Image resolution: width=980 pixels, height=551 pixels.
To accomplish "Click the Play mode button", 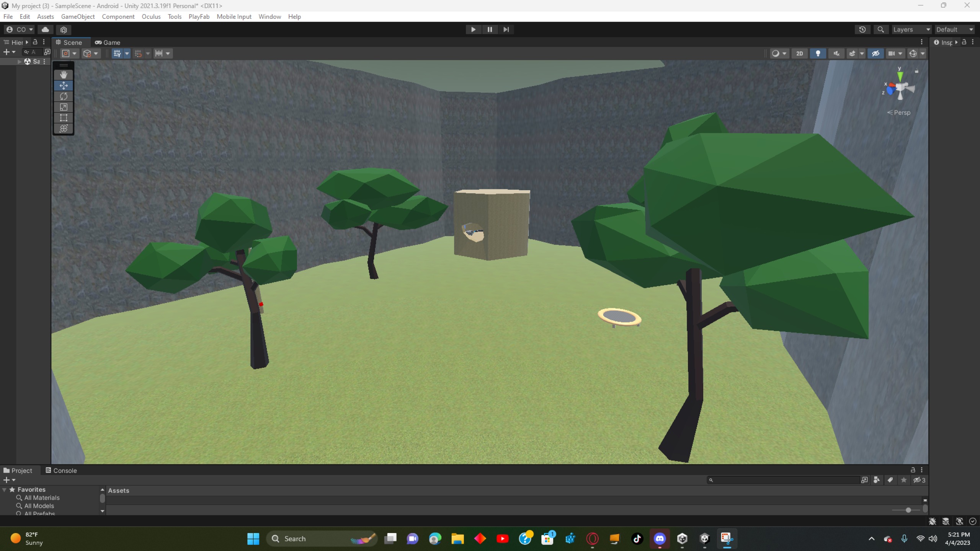I will point(473,29).
